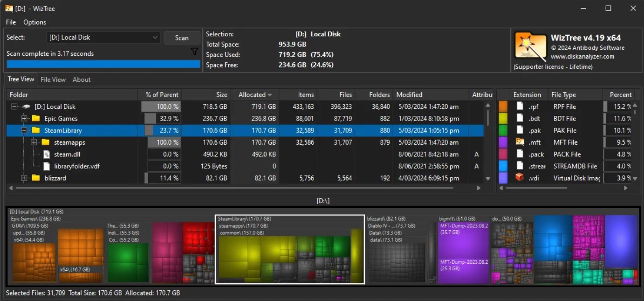Viewport: 644px width, 301px height.
Task: Click the D: Local Disk drive icon
Action: coord(26,107)
